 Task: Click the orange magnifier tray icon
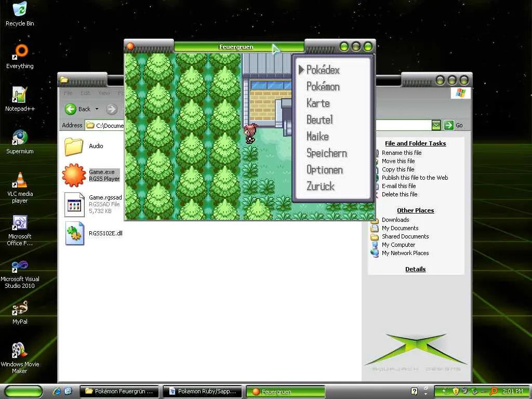pyautogui.click(x=494, y=391)
